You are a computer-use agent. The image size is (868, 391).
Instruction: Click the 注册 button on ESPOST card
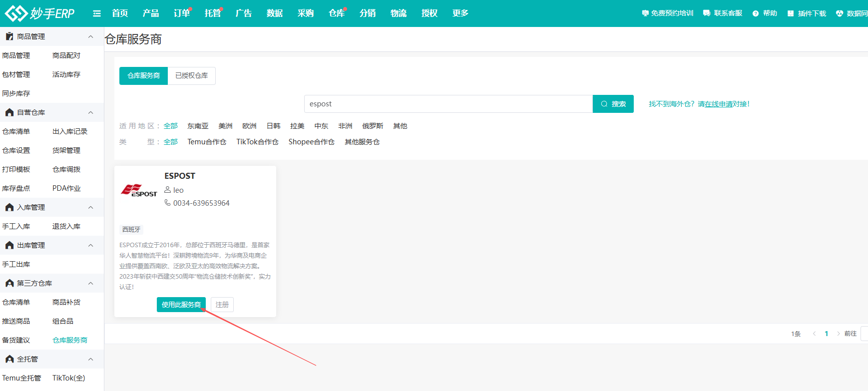[x=222, y=305]
